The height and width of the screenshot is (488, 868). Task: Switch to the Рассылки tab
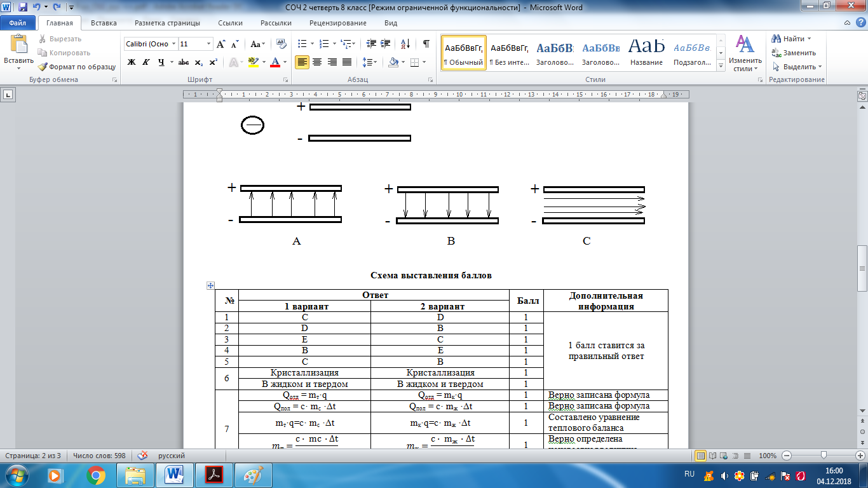[276, 23]
